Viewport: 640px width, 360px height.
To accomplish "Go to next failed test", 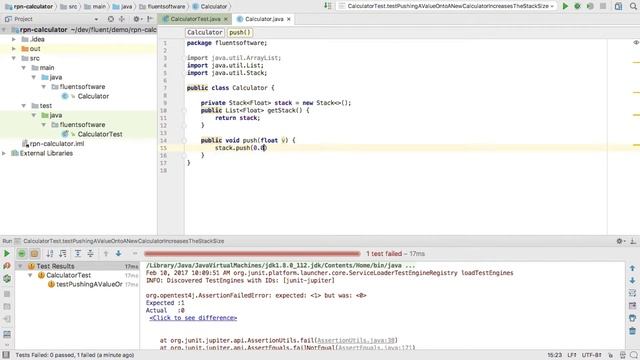I will [x=118, y=253].
